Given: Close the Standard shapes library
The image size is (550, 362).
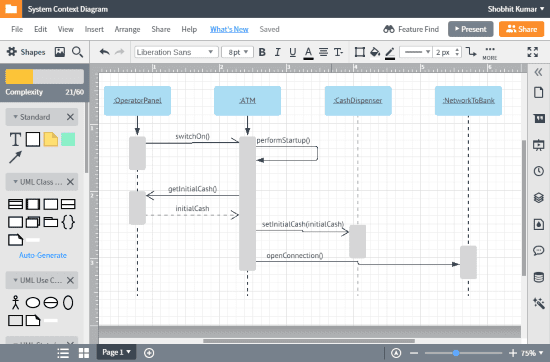Looking at the screenshot, I should (70, 117).
